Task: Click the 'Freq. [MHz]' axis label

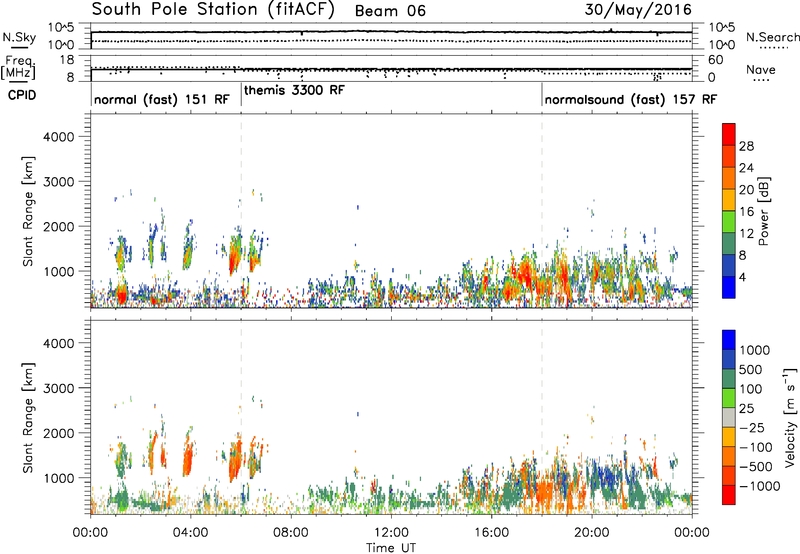Action: pyautogui.click(x=19, y=68)
